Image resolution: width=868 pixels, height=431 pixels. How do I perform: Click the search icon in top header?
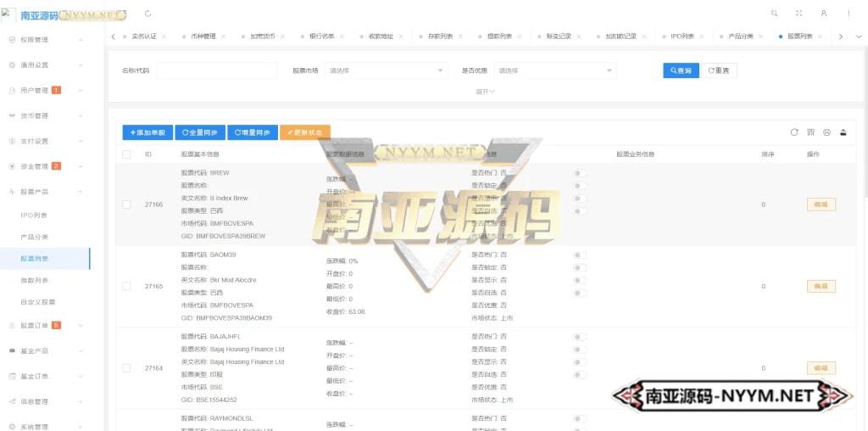pyautogui.click(x=774, y=14)
